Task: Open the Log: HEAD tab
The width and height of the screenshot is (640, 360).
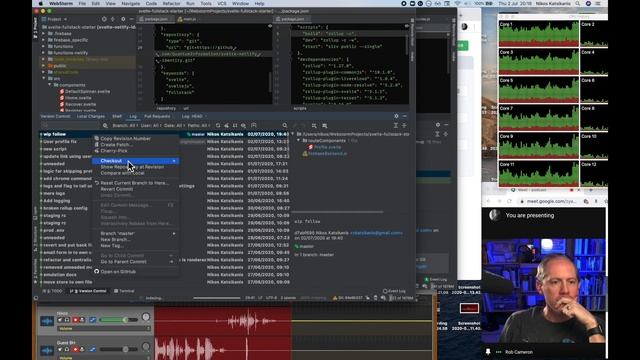Action: click(x=192, y=116)
